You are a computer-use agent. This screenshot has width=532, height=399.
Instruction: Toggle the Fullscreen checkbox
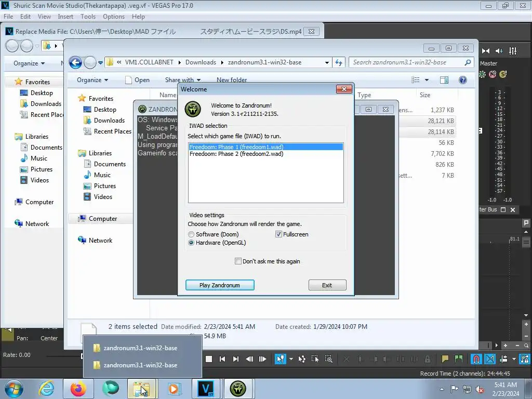point(292,234)
